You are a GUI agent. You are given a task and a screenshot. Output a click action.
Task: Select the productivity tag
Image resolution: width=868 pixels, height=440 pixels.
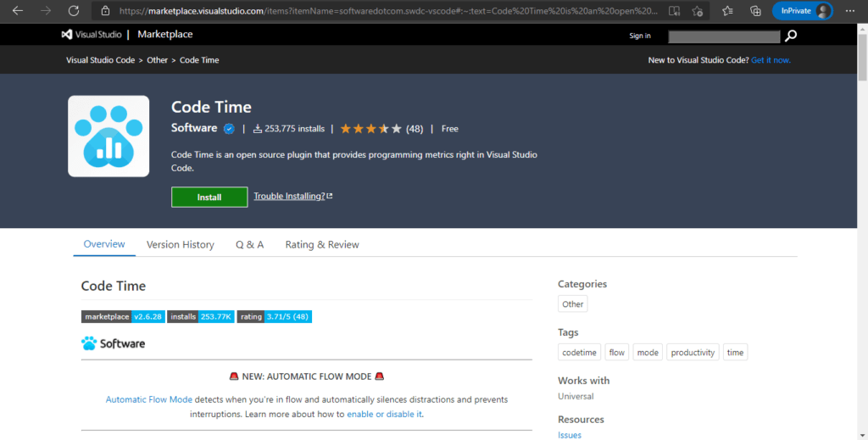click(x=693, y=352)
